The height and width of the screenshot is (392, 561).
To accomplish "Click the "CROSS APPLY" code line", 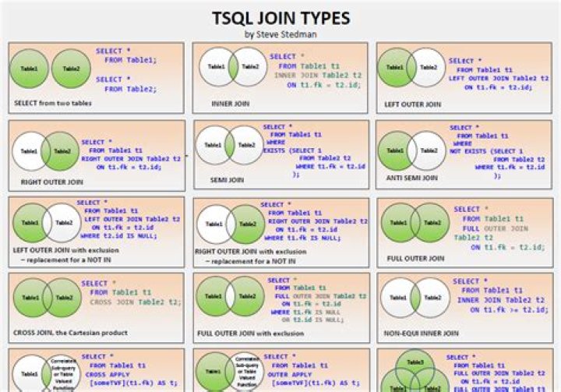I will pyautogui.click(x=108, y=374).
